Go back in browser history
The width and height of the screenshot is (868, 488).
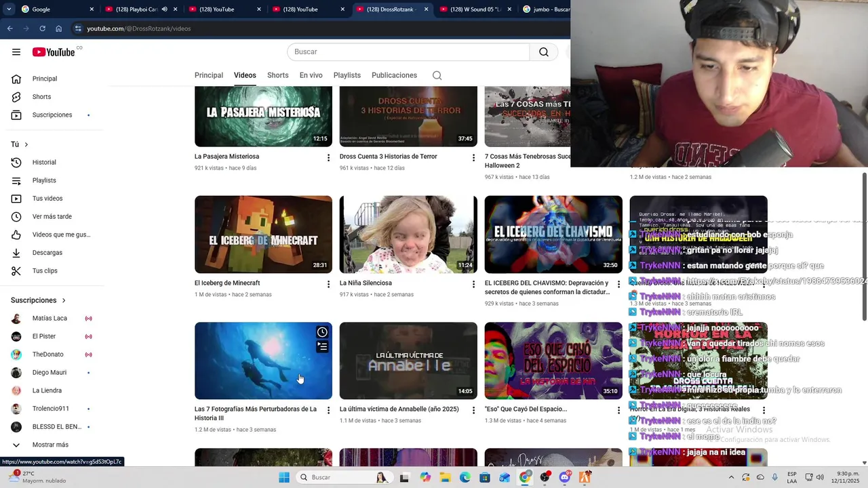pyautogui.click(x=9, y=28)
